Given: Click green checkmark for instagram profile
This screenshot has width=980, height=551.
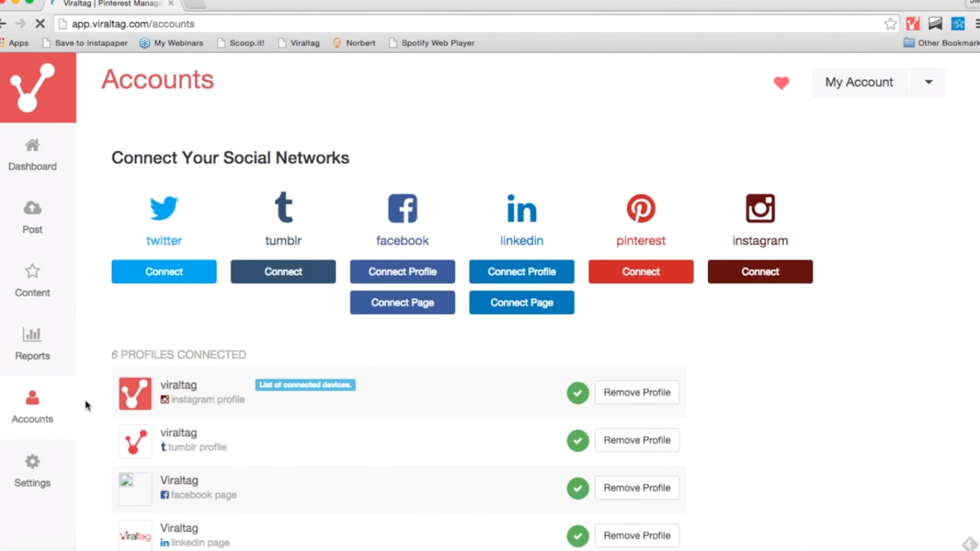Looking at the screenshot, I should pyautogui.click(x=577, y=393).
